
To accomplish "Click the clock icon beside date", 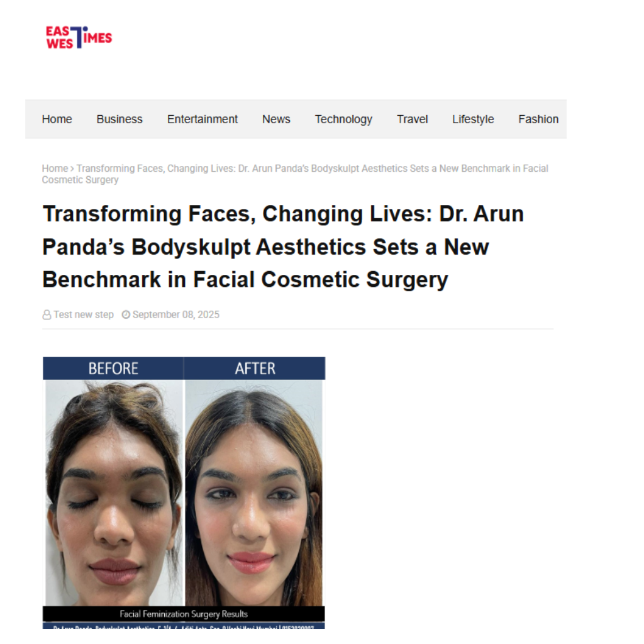I will pyautogui.click(x=126, y=314).
